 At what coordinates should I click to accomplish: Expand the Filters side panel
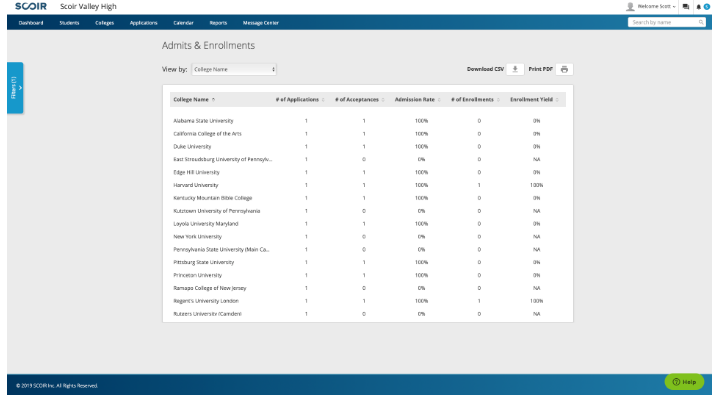click(x=15, y=87)
